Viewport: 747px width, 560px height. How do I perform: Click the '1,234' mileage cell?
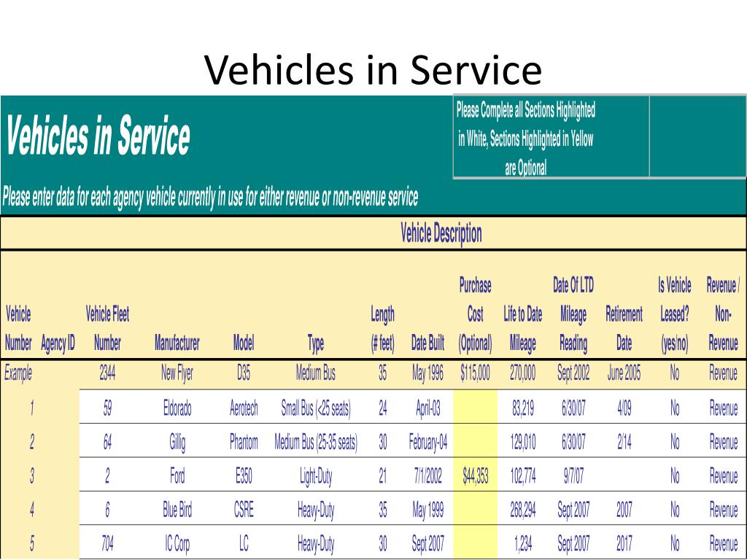(x=522, y=542)
